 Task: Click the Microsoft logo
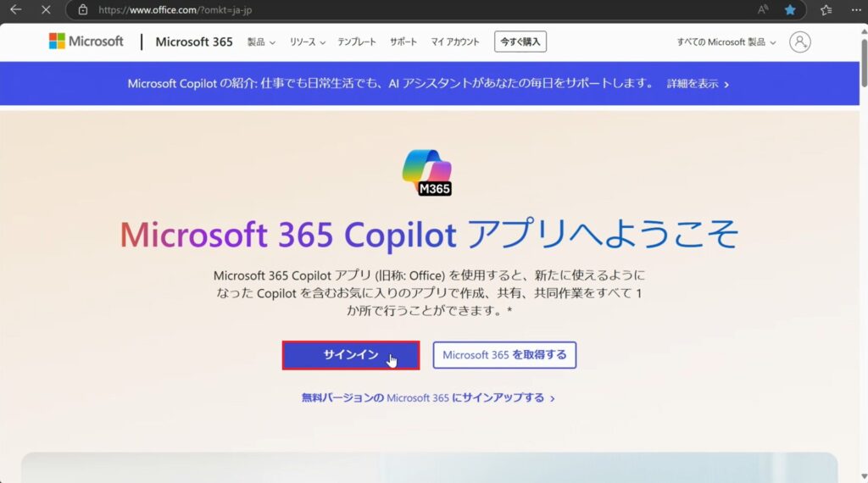86,42
